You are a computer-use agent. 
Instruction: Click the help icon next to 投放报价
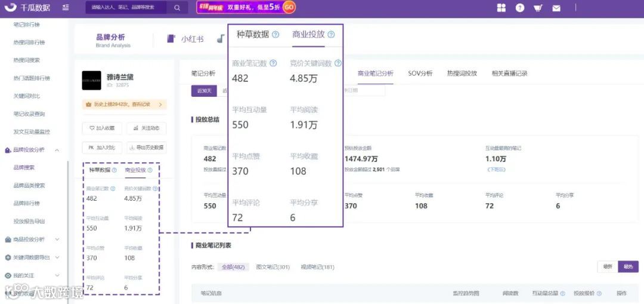coord(599,294)
